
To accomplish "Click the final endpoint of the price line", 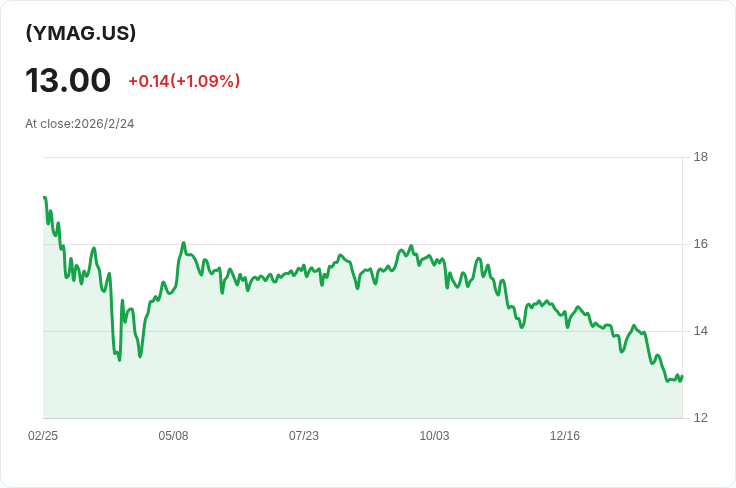I will [682, 376].
